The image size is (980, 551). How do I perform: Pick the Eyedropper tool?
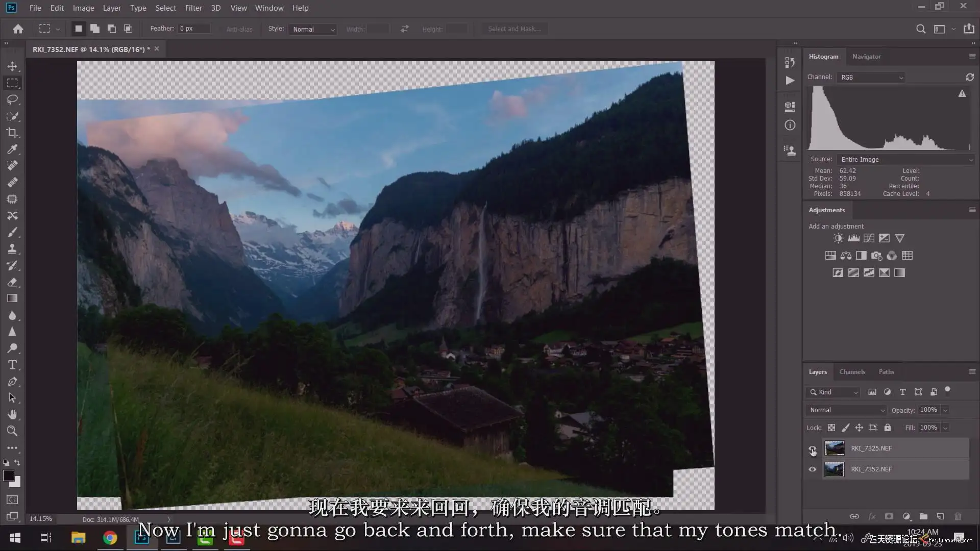12,149
